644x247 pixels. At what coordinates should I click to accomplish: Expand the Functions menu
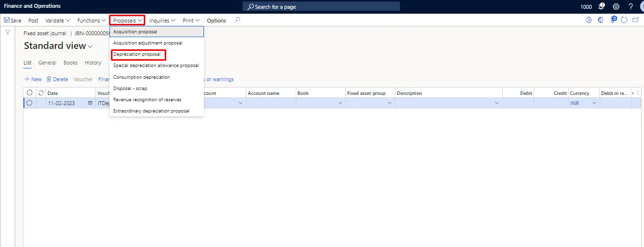91,21
